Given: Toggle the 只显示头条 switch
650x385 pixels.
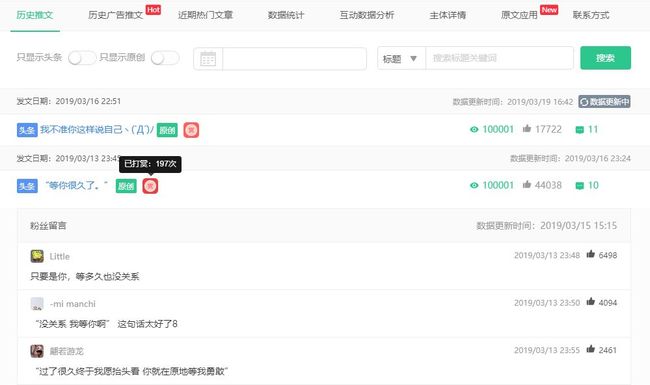Looking at the screenshot, I should pos(82,58).
